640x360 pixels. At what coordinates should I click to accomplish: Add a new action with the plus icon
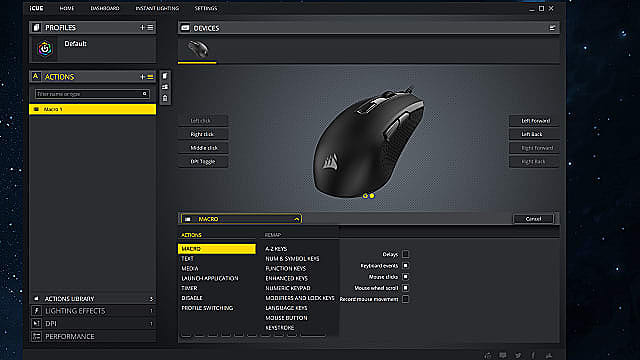coord(142,77)
